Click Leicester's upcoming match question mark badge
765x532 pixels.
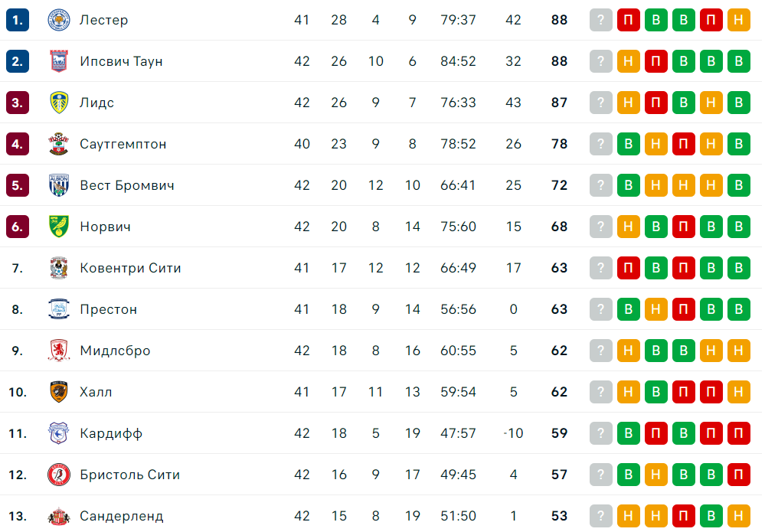tap(601, 20)
